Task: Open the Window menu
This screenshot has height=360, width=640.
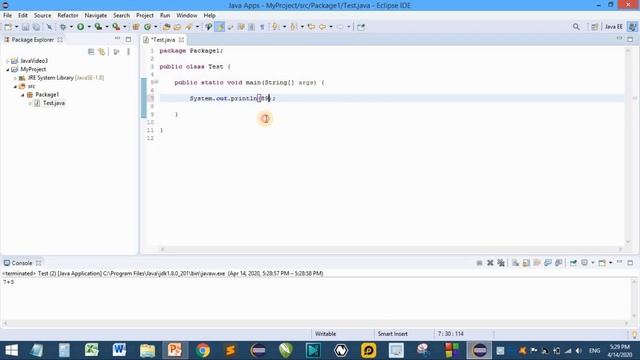Action: click(x=187, y=15)
